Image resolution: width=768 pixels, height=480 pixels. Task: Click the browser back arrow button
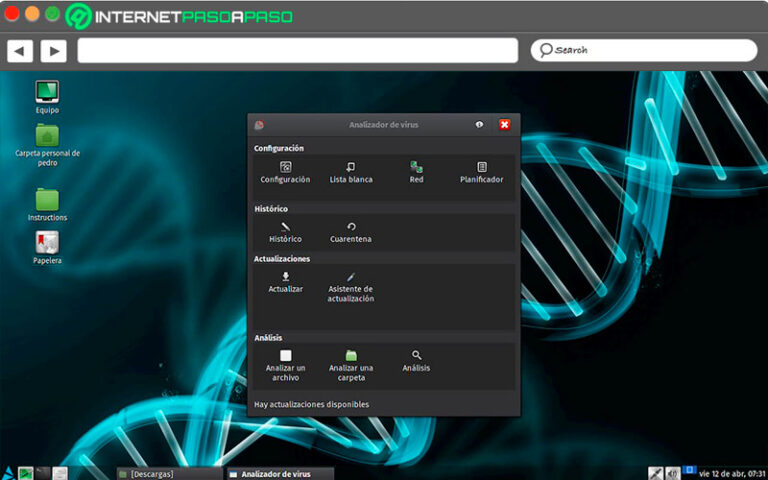click(20, 51)
